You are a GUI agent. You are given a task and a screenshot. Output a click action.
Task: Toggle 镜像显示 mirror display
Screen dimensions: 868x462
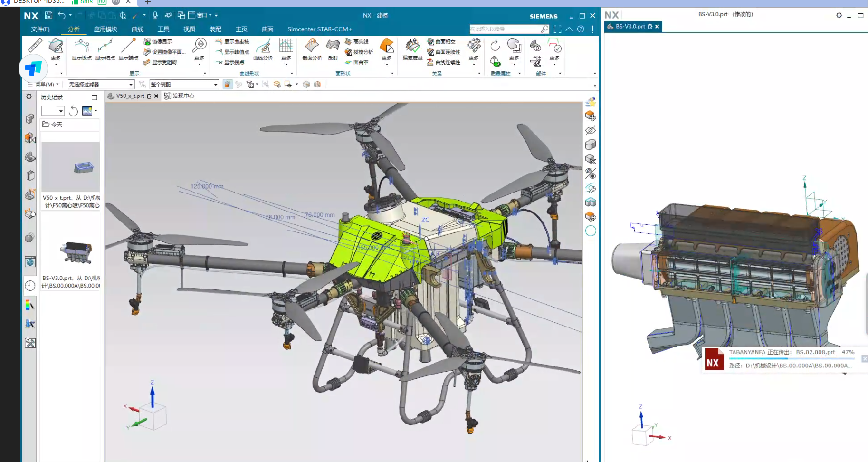pyautogui.click(x=158, y=42)
